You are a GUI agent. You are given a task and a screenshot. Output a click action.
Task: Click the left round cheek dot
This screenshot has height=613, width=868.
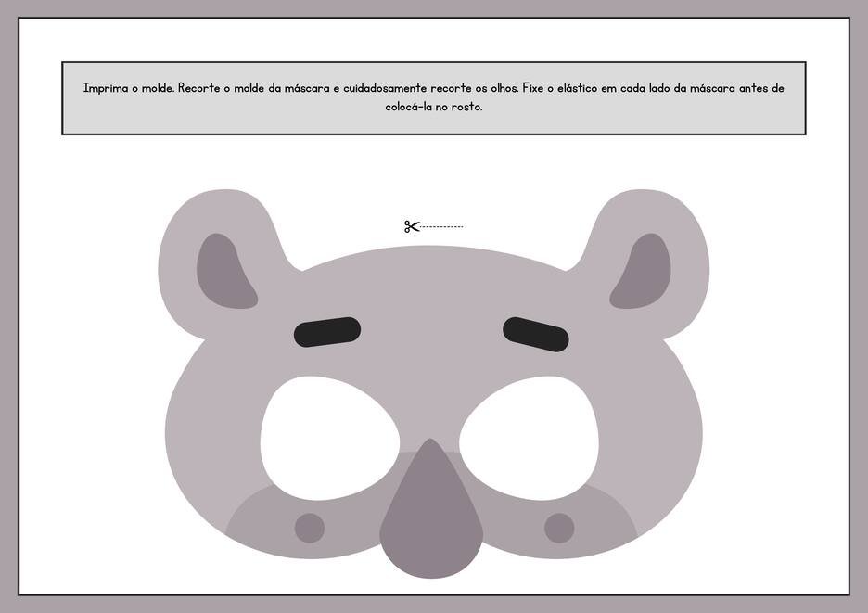(310, 528)
